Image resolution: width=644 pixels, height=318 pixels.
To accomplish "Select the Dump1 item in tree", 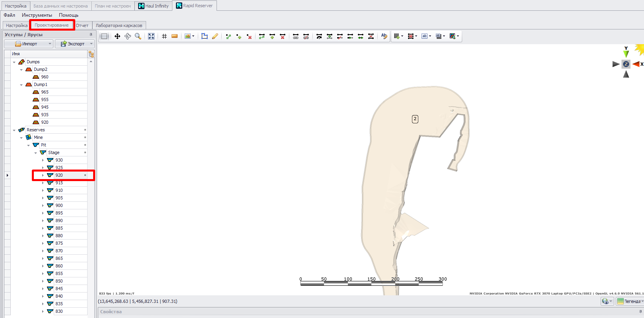I will coord(40,84).
